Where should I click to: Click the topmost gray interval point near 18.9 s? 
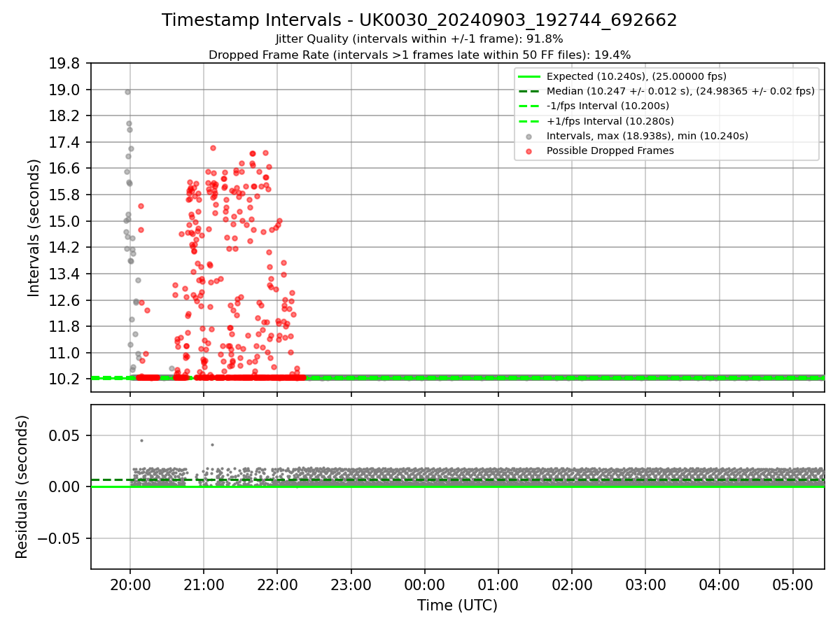pyautogui.click(x=127, y=92)
